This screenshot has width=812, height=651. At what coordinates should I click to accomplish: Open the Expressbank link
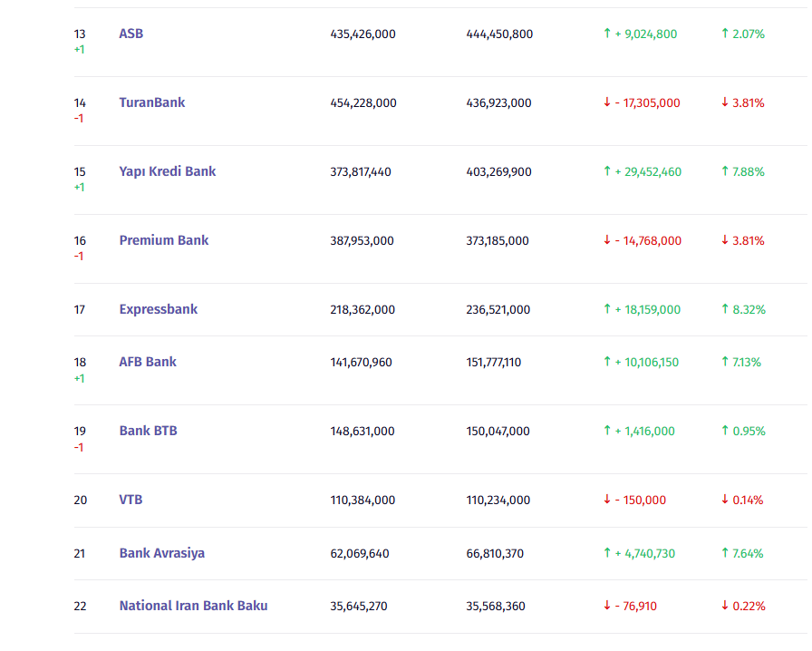159,309
